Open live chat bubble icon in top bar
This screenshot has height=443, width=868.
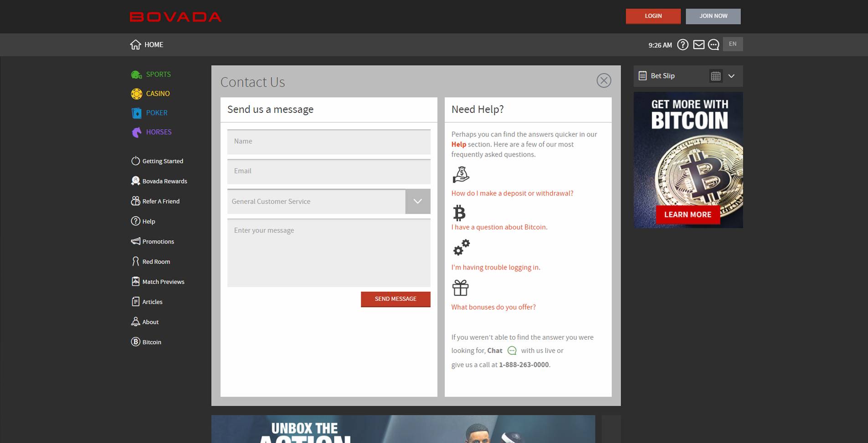pos(714,45)
